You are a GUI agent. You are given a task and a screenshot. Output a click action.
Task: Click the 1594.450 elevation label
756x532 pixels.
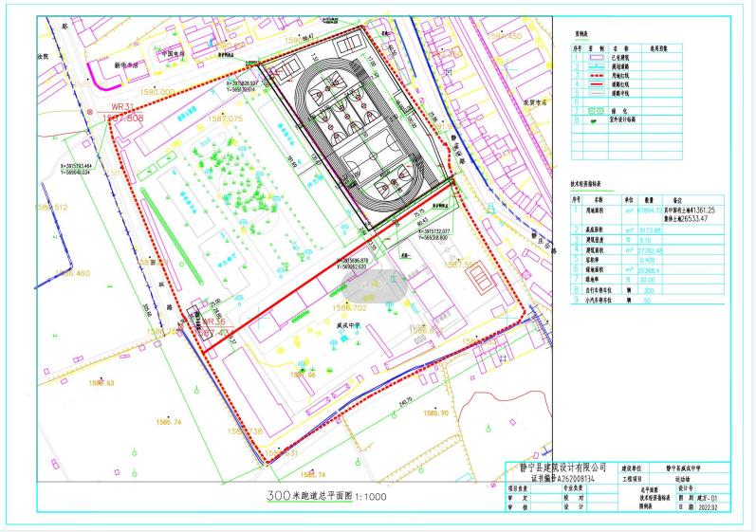tap(505, 36)
